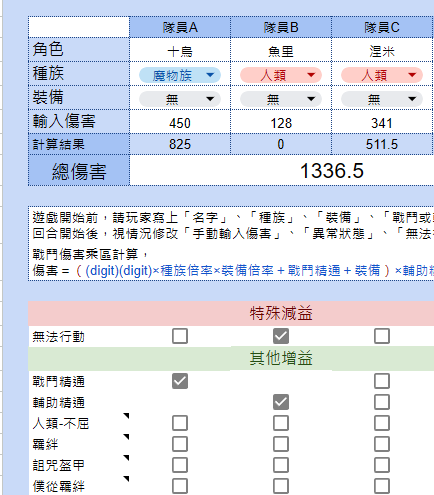
Task: Open 隊員B's 人類 race dropdown
Action: coord(281,75)
